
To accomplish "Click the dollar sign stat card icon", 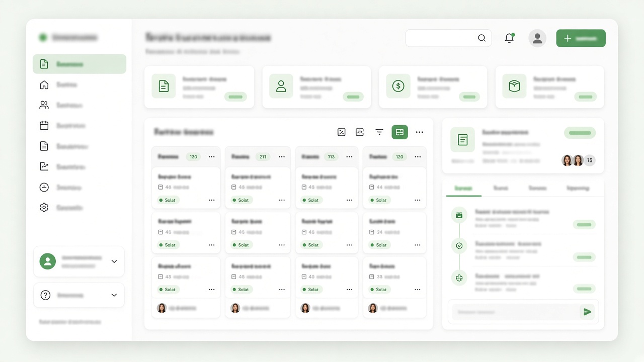I will coord(398,86).
